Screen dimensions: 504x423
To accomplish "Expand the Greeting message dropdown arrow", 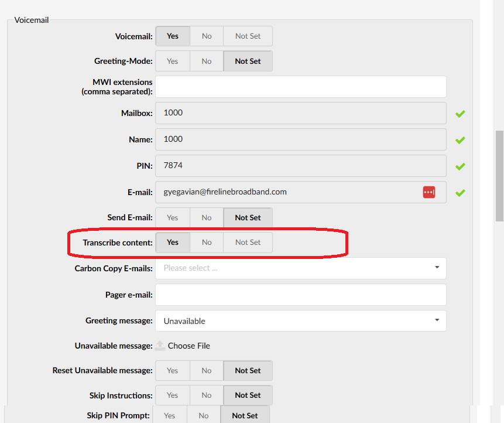I will coord(437,320).
